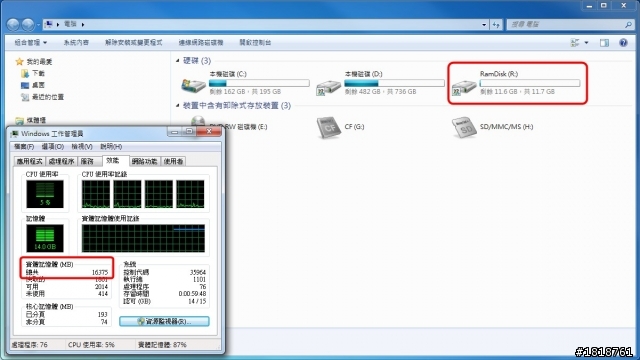Open the local disk C: drive icon

[193, 85]
